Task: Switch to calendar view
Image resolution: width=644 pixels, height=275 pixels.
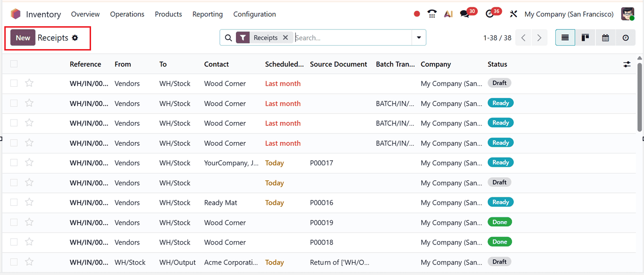Action: pyautogui.click(x=605, y=37)
